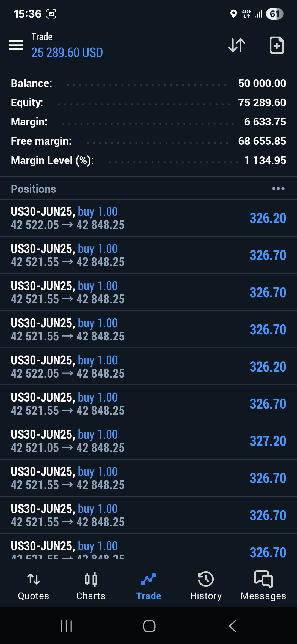Tap the Free margin row
The image size is (297, 644).
pos(148,141)
